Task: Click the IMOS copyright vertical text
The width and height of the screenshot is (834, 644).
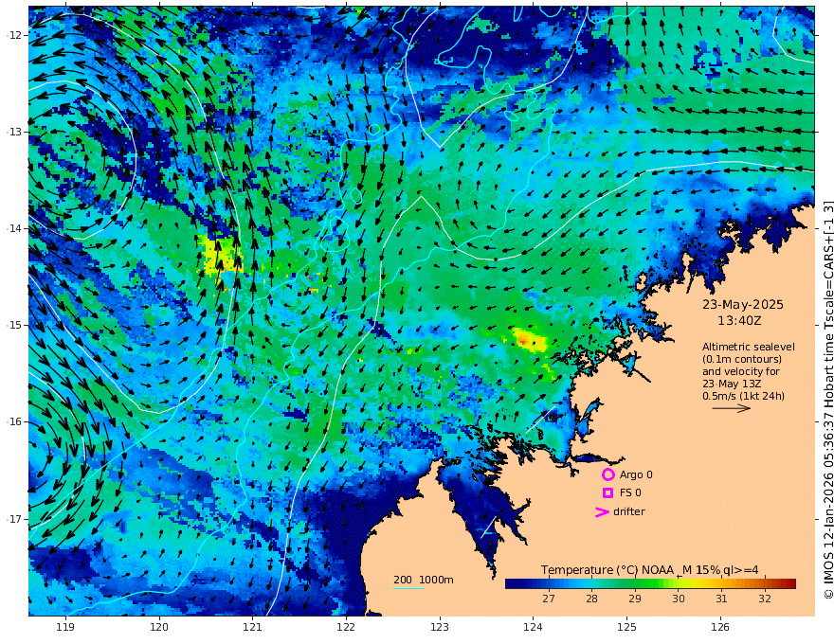Action: click(827, 400)
